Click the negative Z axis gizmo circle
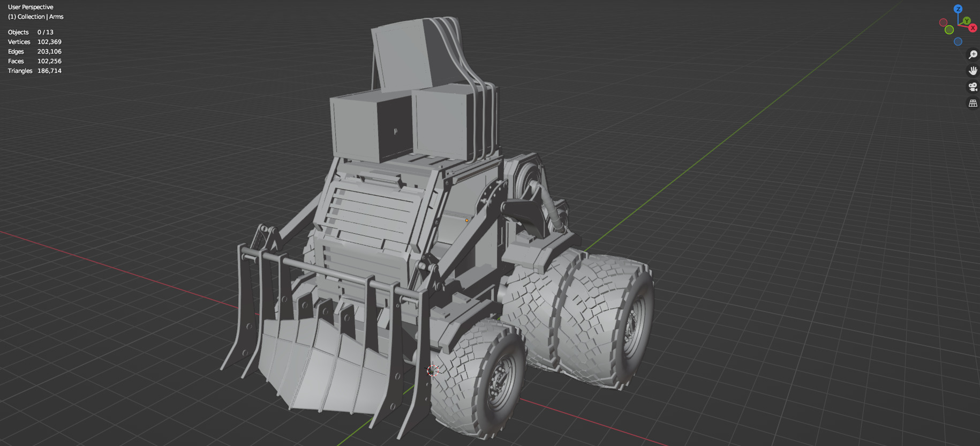Image resolution: width=980 pixels, height=446 pixels. click(958, 41)
